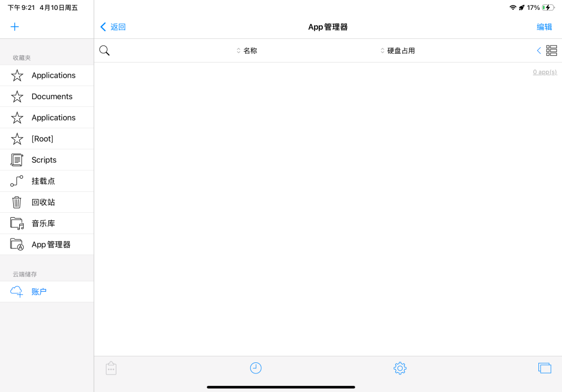Image resolution: width=562 pixels, height=392 pixels.
Task: Click the mount point route icon
Action: click(x=17, y=181)
